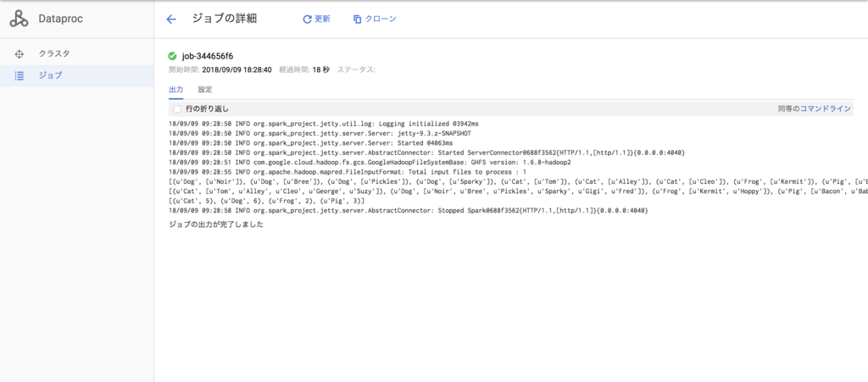The width and height of the screenshot is (868, 382).
Task: Click the 経過時間: label
Action: [x=294, y=69]
